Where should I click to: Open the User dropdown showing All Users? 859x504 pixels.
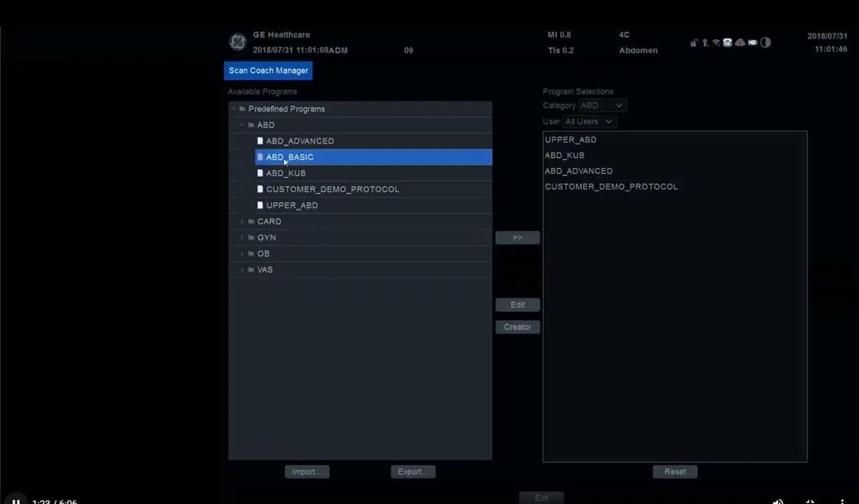coord(588,121)
